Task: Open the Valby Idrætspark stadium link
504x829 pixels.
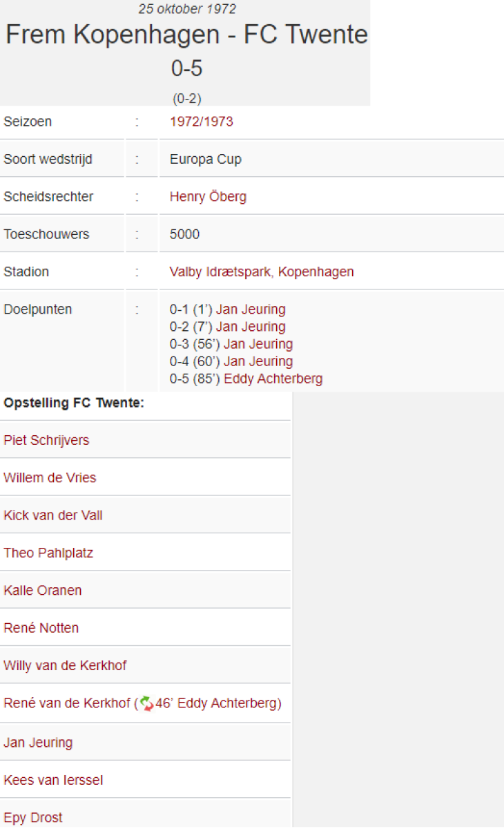Action: click(x=261, y=271)
